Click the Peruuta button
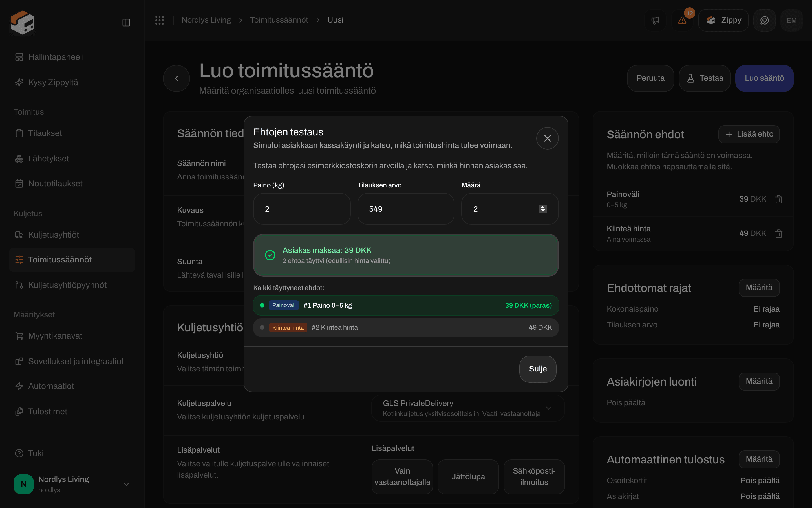 [651, 78]
